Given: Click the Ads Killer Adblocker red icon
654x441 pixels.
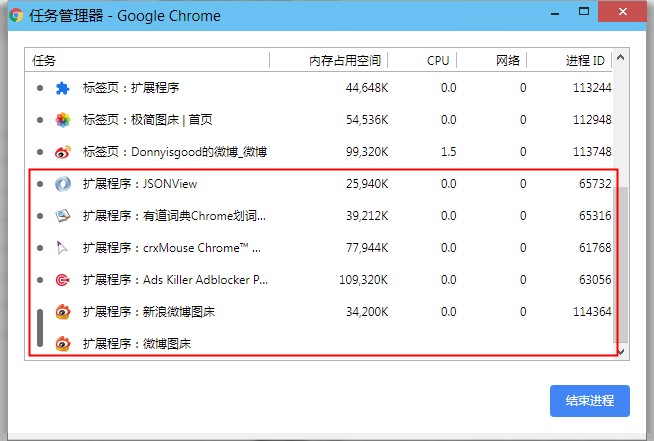Looking at the screenshot, I should pyautogui.click(x=63, y=280).
